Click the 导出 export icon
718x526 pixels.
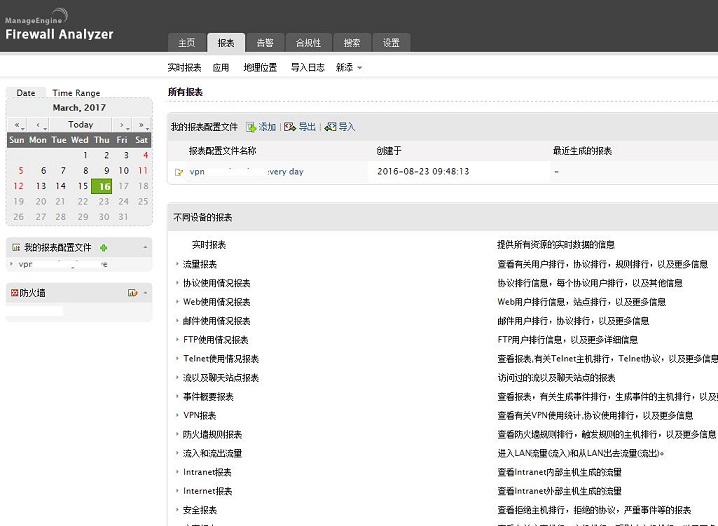pyautogui.click(x=290, y=127)
